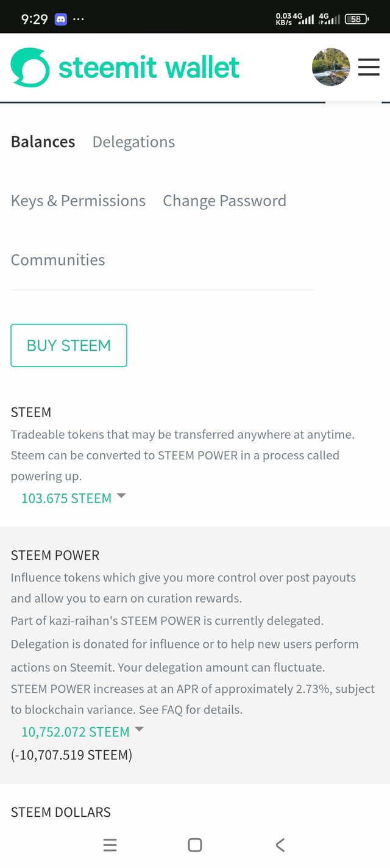Image resolution: width=390 pixels, height=868 pixels.
Task: Tap the Steemit speech-bubble logo icon
Action: (30, 67)
